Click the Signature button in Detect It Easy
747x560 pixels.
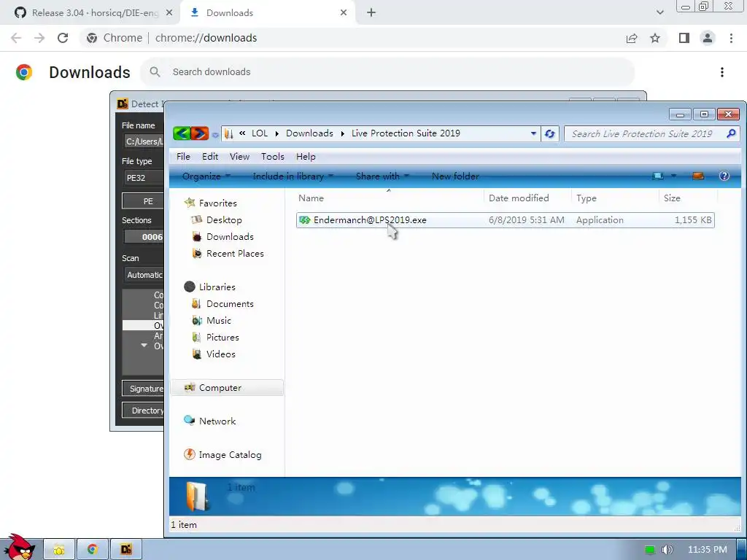pos(143,389)
